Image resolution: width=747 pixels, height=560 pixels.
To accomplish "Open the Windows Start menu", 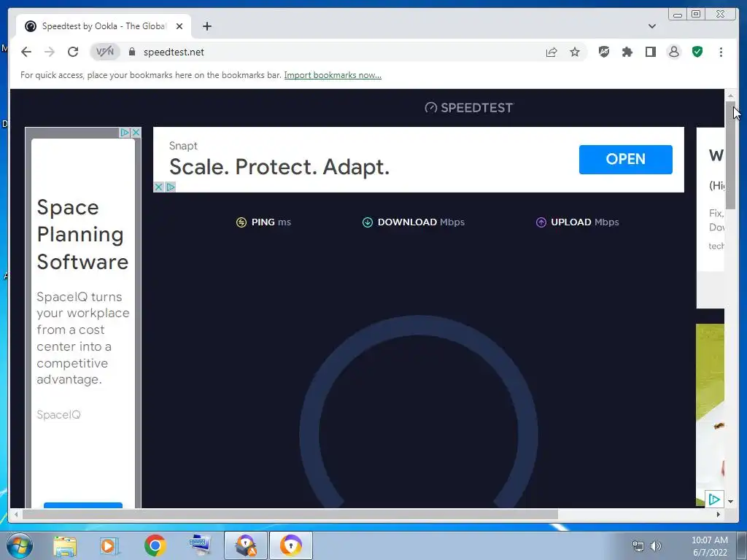I will point(20,545).
